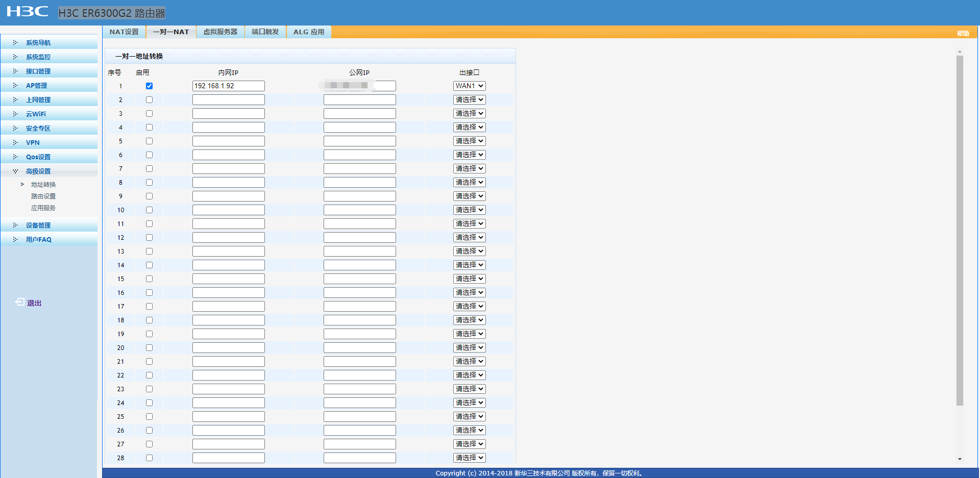Click the arrow icon next to 接口管理

click(15, 71)
